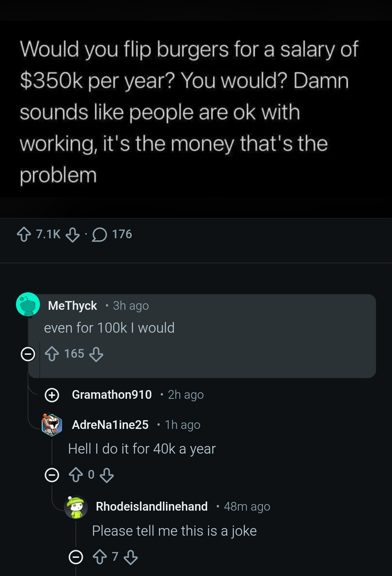The height and width of the screenshot is (576, 392).
Task: Downvote Rhodeislandlinehand's reply
Action: pos(131,557)
